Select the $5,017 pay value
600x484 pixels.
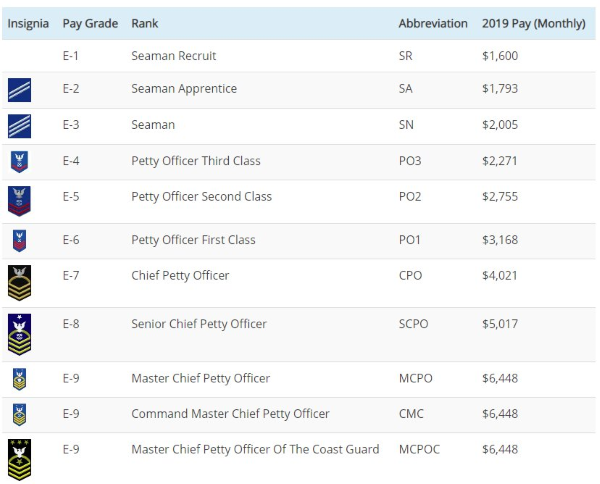pyautogui.click(x=500, y=324)
